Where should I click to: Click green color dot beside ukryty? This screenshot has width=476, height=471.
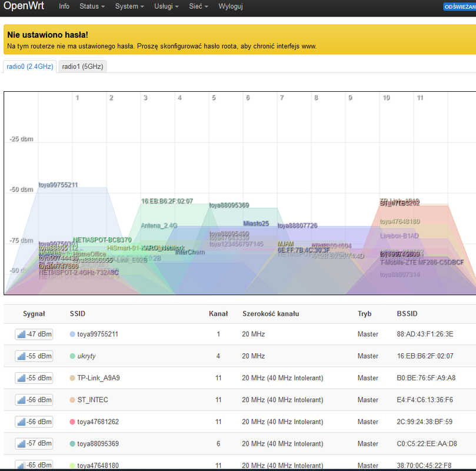tap(72, 356)
